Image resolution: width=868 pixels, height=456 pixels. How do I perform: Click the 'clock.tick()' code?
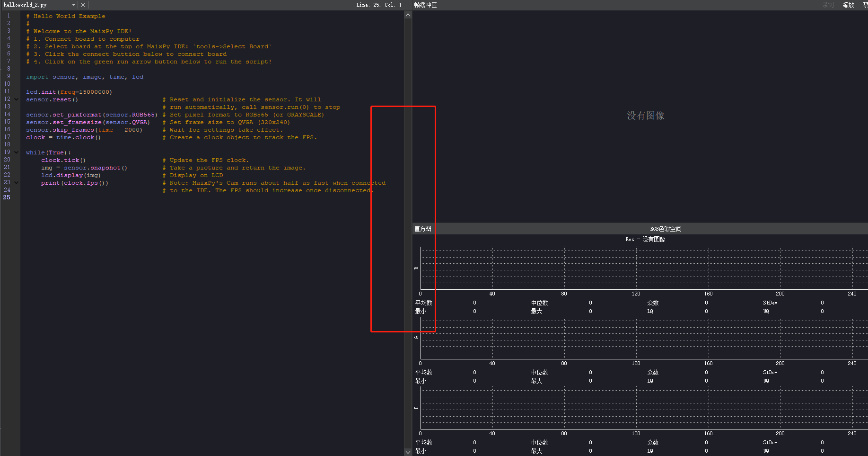pos(63,160)
